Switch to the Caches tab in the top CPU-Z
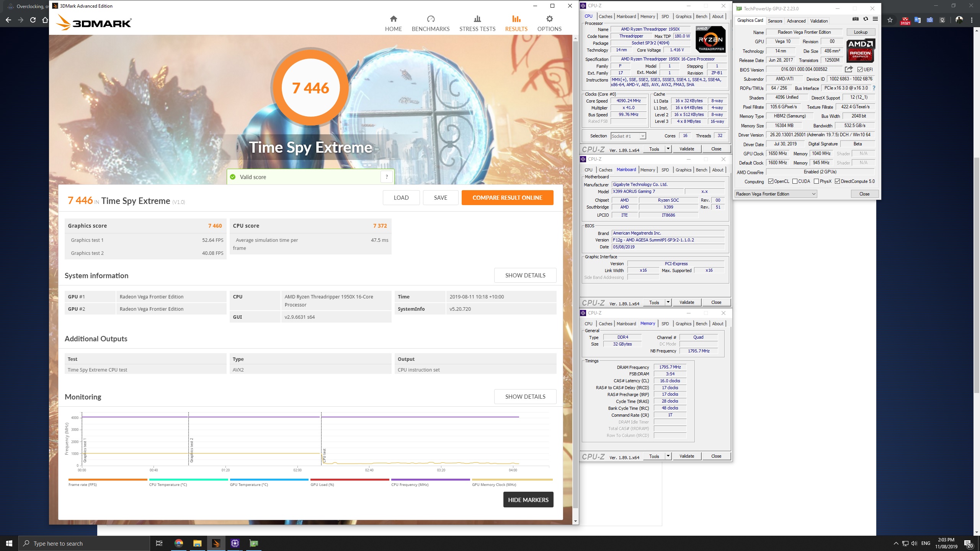 point(605,16)
